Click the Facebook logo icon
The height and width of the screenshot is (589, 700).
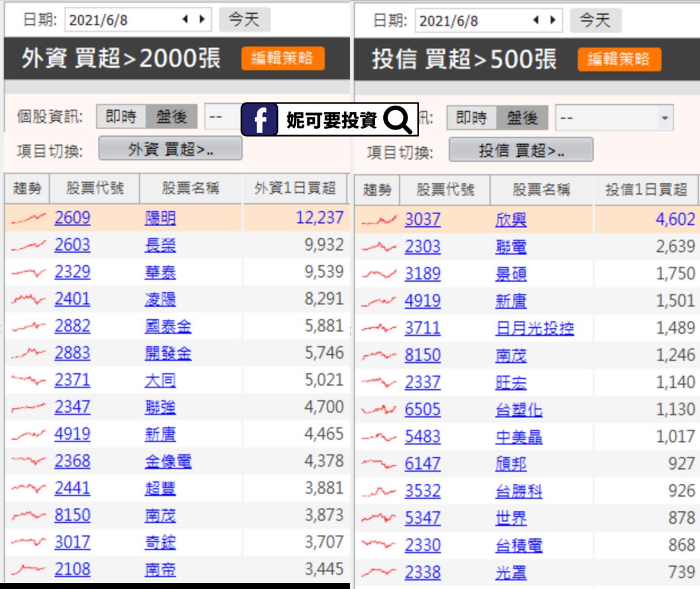(x=259, y=120)
